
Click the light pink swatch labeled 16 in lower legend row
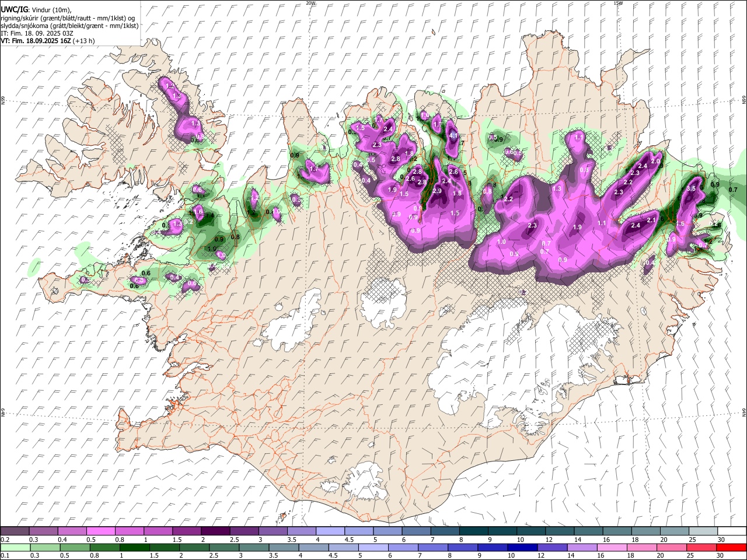point(612,548)
